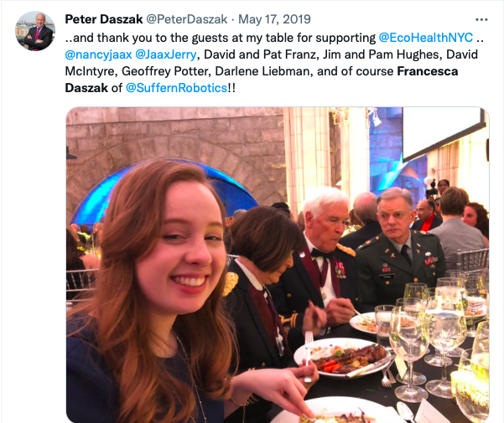The width and height of the screenshot is (504, 423).
Task: Click the word "supporting" in the tweet
Action: coord(345,38)
